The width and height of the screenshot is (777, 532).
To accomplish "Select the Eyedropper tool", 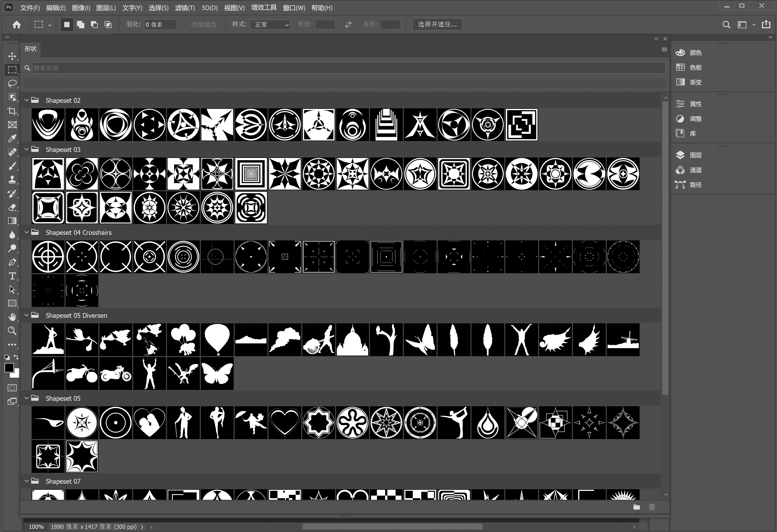I will [x=12, y=138].
